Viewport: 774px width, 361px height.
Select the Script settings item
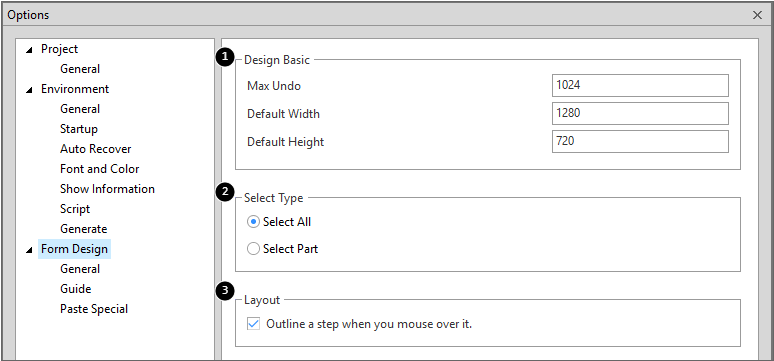click(75, 209)
